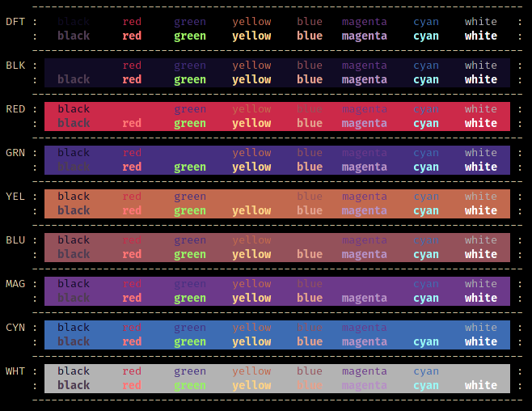The image size is (532, 411).
Task: Click the WHT row label
Action: pos(15,371)
